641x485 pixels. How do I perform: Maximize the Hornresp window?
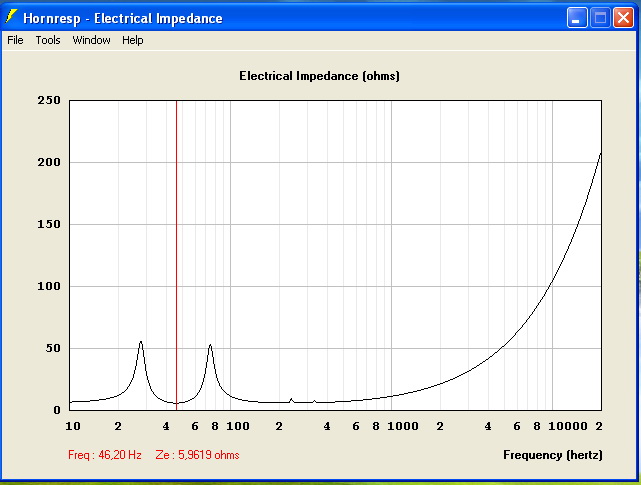pyautogui.click(x=600, y=18)
